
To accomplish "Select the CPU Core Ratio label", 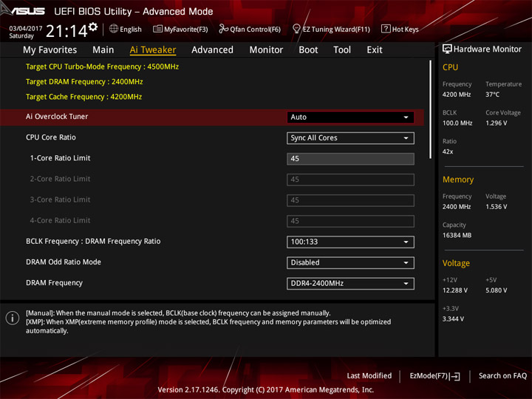I will tap(51, 137).
